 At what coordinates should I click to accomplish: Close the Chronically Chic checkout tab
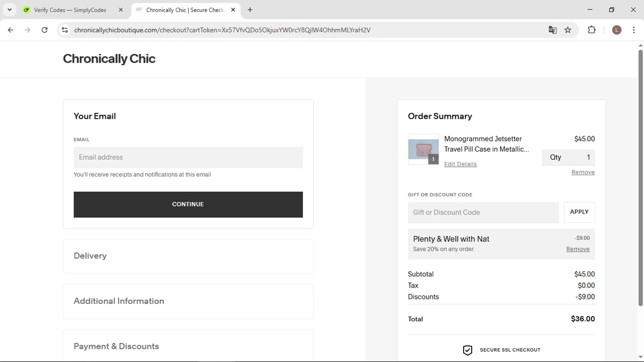pos(233,10)
